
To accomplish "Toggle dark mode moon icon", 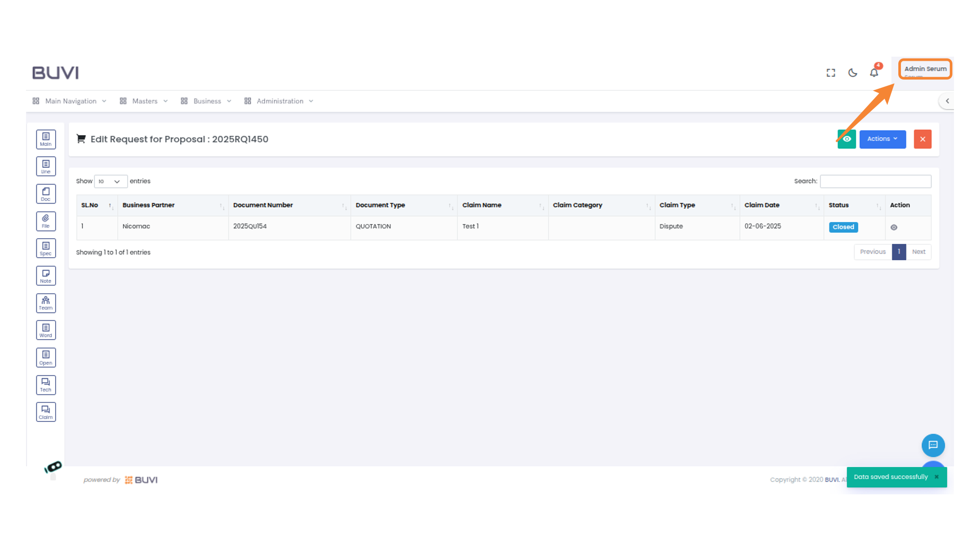I will click(x=852, y=73).
